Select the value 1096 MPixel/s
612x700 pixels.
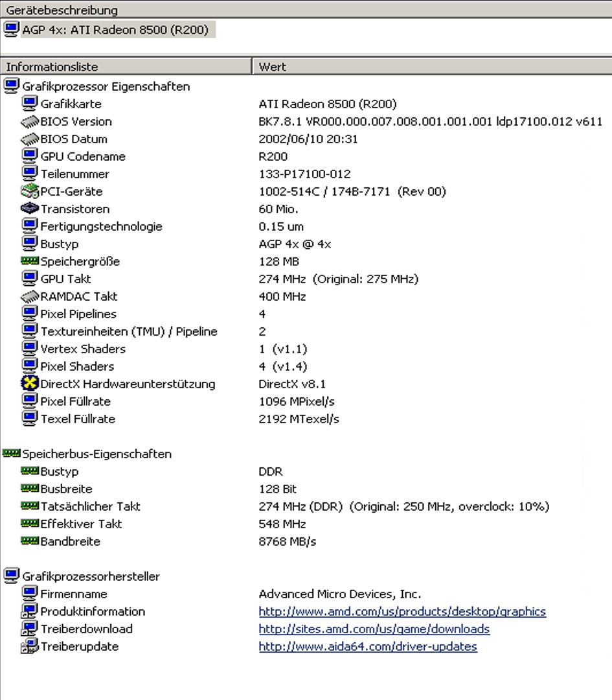(296, 401)
